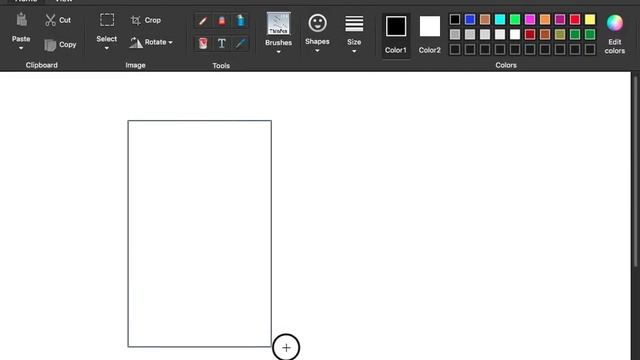Pick the blue palette swatch
640x360 pixels.
pyautogui.click(x=470, y=19)
